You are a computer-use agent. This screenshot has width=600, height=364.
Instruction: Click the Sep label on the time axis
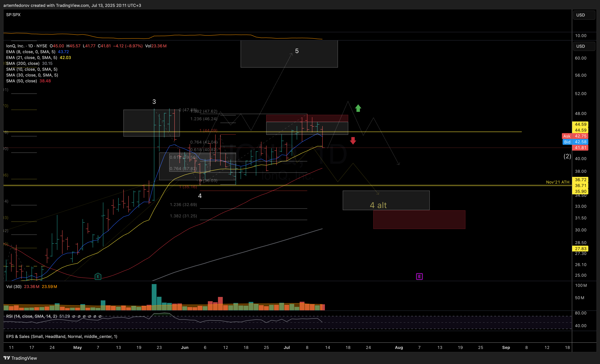(x=506, y=348)
